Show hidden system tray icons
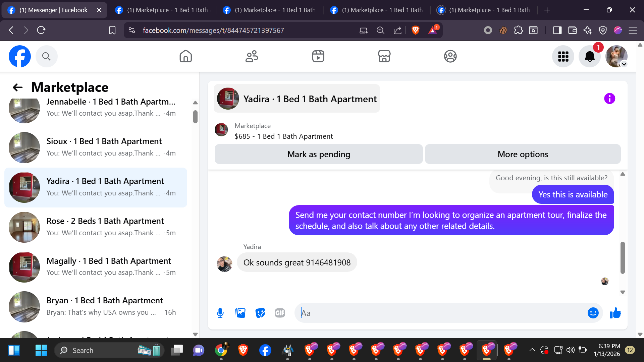Viewport: 644px width, 362px height. pos(532,350)
